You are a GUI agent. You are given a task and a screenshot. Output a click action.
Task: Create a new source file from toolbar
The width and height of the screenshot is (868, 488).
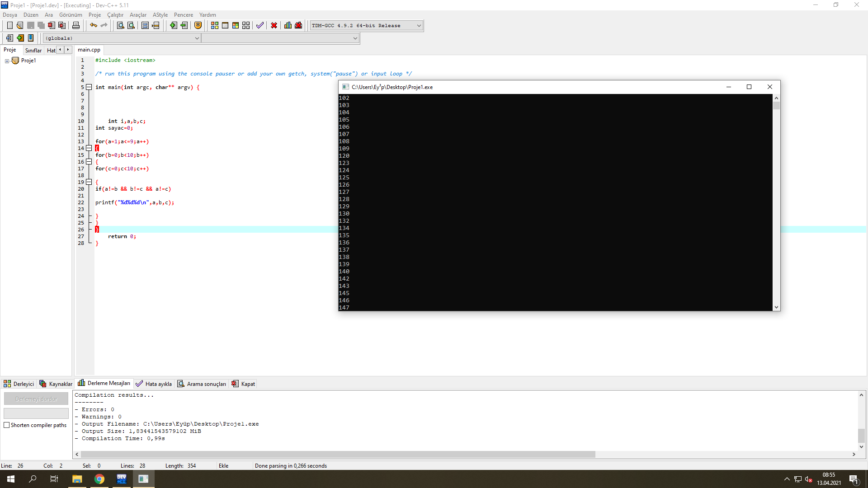[x=9, y=26]
